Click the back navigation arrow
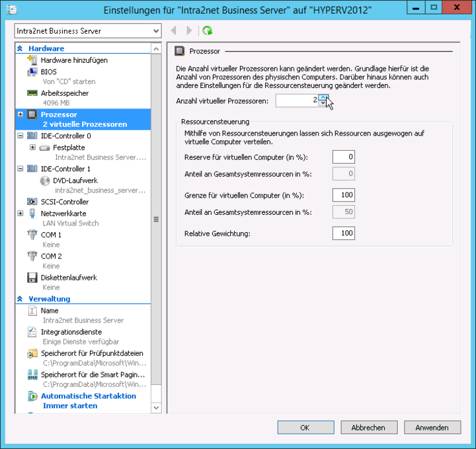Screen dimensions: 476x449 tap(174, 30)
